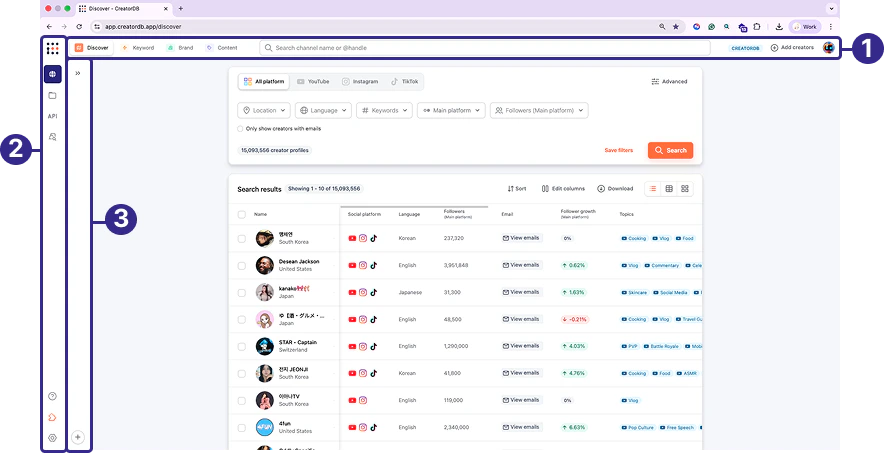884x453 pixels.
Task: View emails for 4fun
Action: pyautogui.click(x=521, y=427)
